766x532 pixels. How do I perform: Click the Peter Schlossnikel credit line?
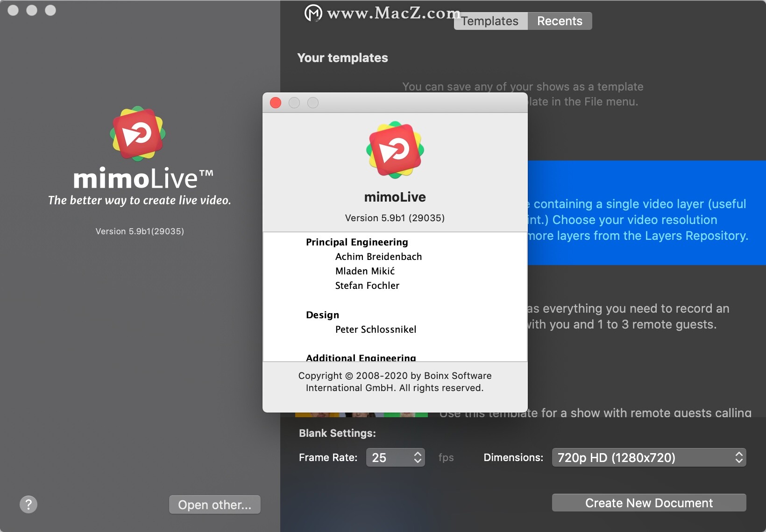coord(376,329)
